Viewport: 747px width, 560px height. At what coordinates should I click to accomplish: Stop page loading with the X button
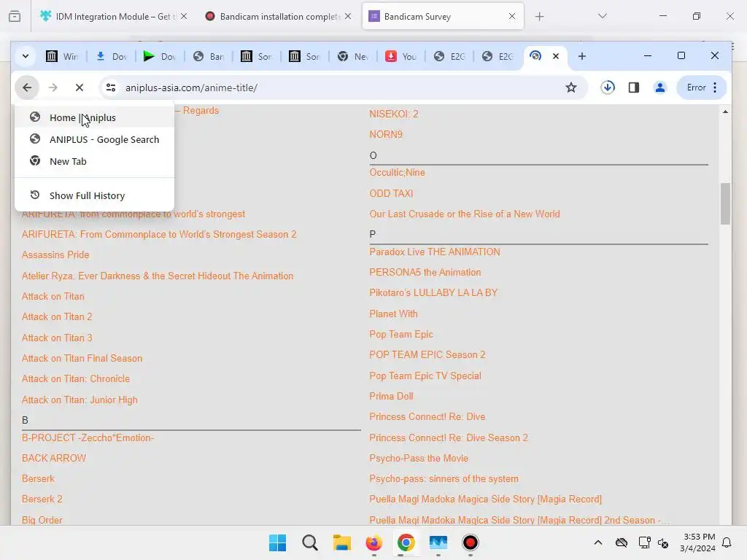[x=80, y=87]
